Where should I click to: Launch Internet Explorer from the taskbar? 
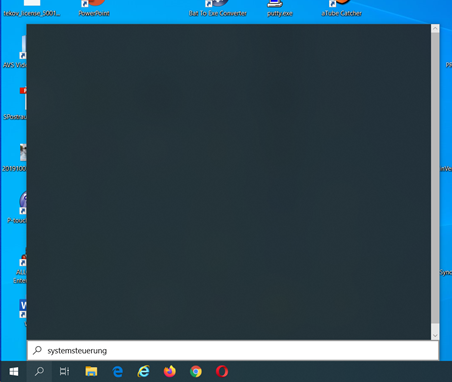click(144, 371)
